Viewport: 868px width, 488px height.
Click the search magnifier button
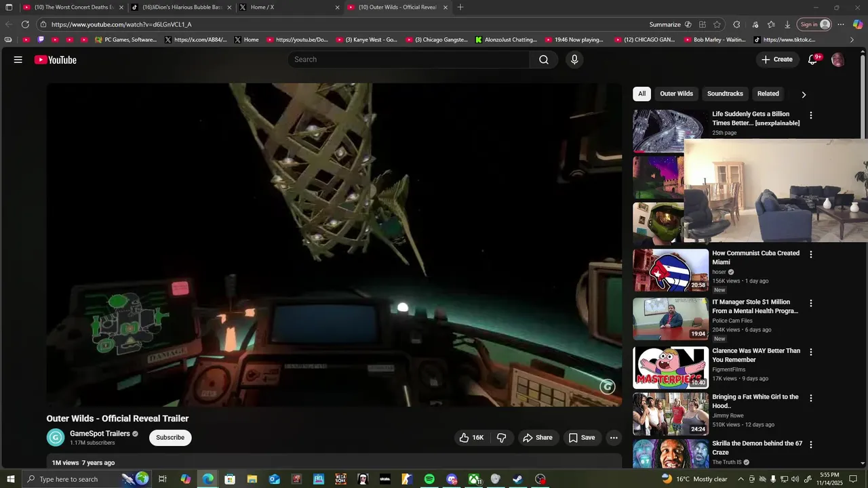(544, 60)
